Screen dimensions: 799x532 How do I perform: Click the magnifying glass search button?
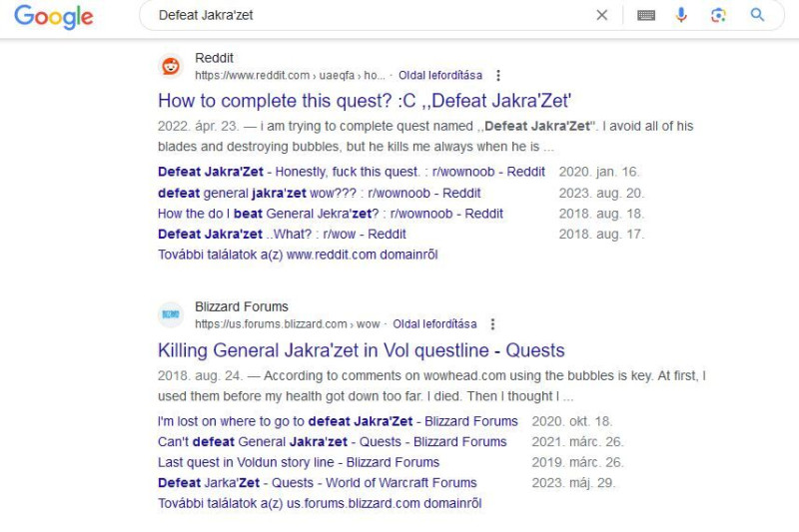click(758, 15)
